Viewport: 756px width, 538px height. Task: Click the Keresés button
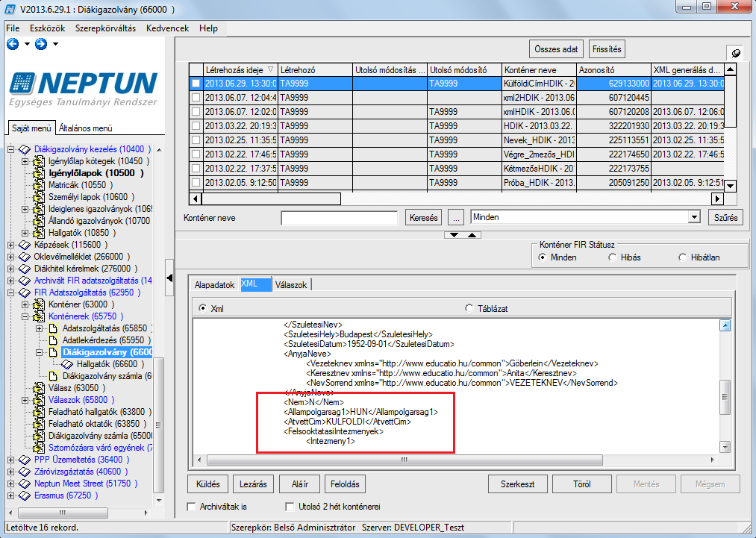423,217
